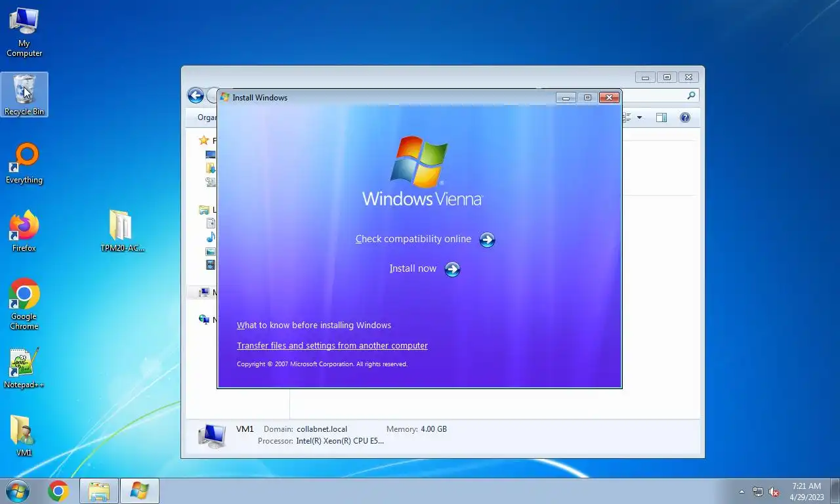This screenshot has width=840, height=504.
Task: Select the Notepad++ desktop shortcut
Action: (x=24, y=369)
